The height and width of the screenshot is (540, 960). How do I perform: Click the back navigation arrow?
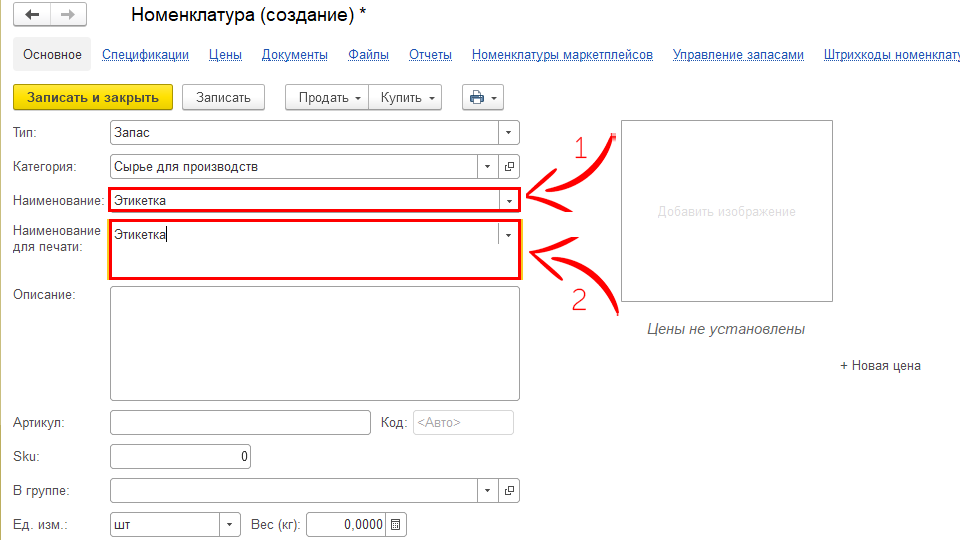(x=32, y=16)
